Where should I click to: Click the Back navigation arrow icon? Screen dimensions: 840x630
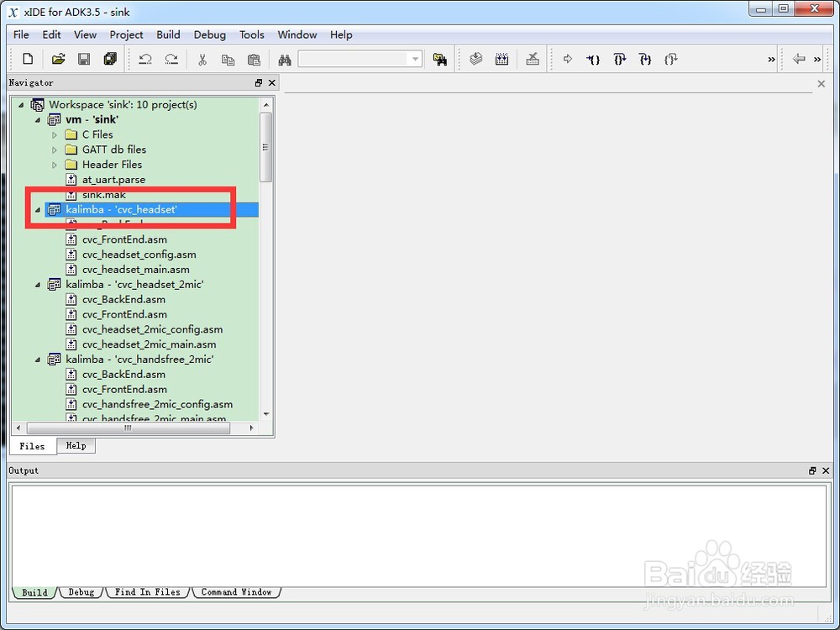point(799,59)
